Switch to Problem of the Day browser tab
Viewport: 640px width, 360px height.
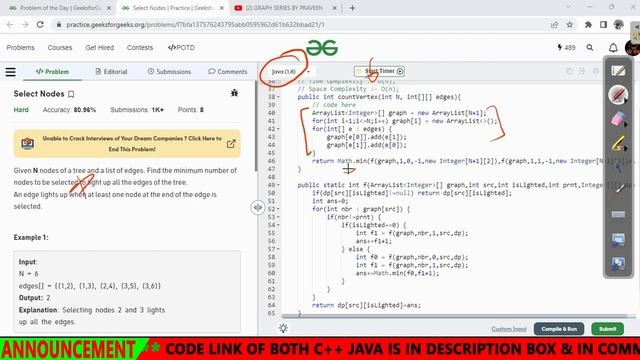pos(60,8)
